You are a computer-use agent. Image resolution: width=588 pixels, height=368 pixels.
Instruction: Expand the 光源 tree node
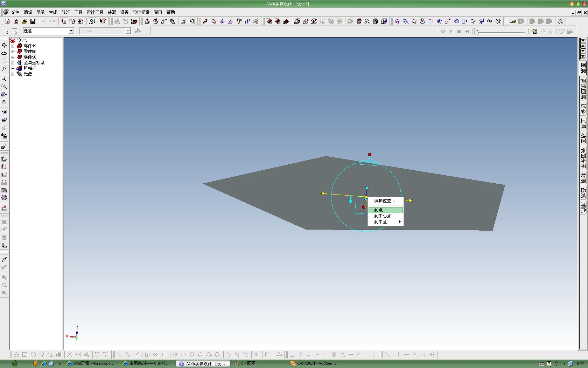[13, 74]
